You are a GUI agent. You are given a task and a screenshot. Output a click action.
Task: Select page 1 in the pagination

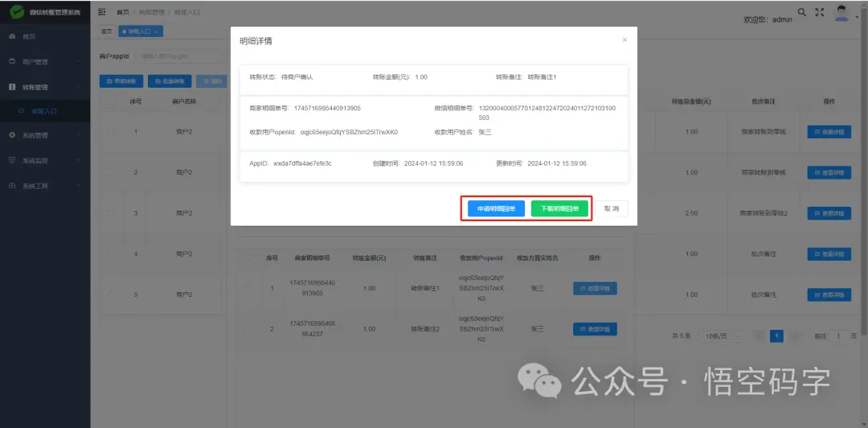pyautogui.click(x=776, y=336)
